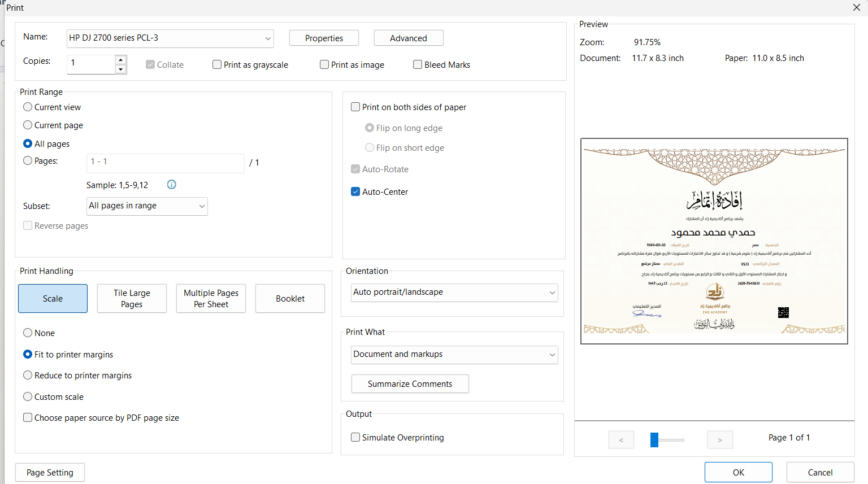Select the Current page radio button
The image size is (868, 484).
point(28,125)
